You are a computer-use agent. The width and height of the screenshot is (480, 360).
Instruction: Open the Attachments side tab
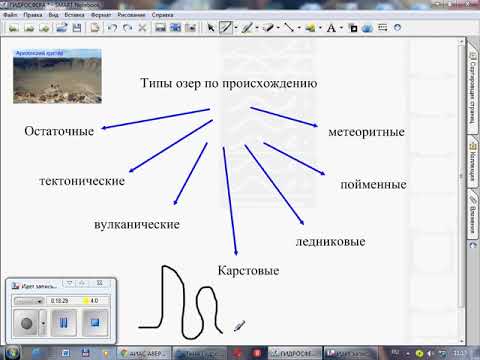click(473, 215)
